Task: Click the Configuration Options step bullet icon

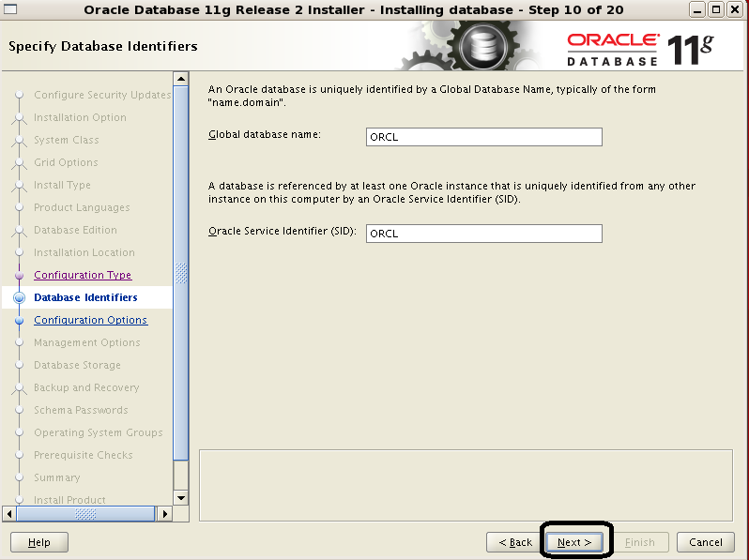Action: 18,321
